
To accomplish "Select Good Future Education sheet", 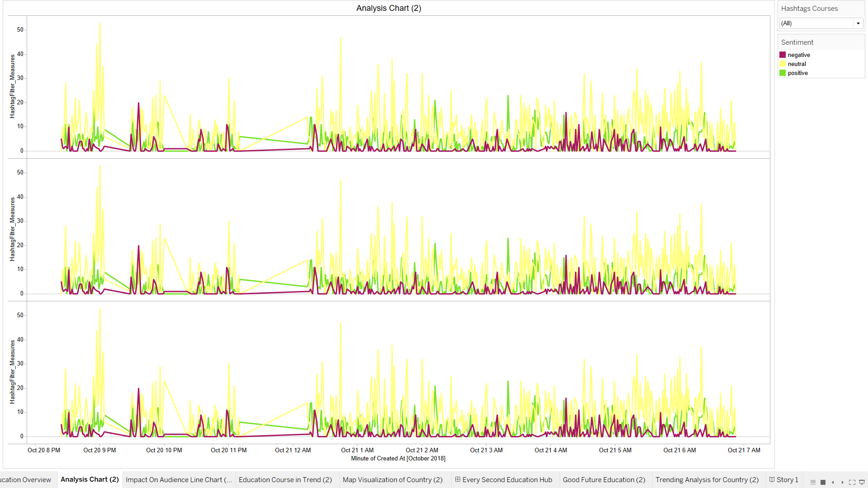I will point(604,480).
